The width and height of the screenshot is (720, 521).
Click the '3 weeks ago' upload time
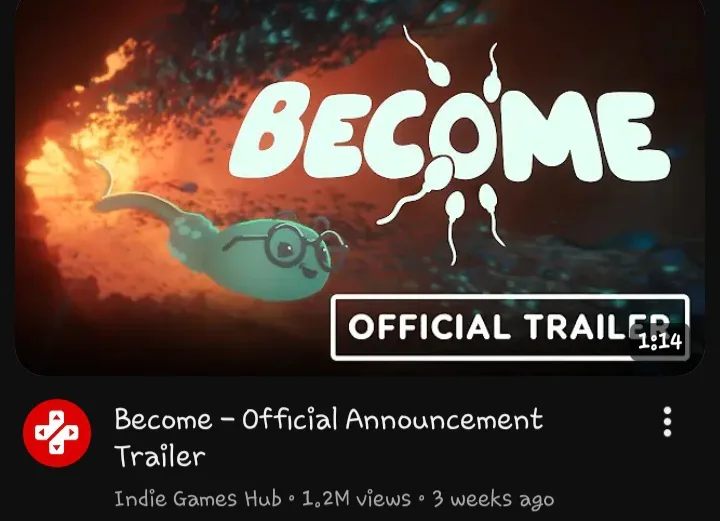coord(493,499)
